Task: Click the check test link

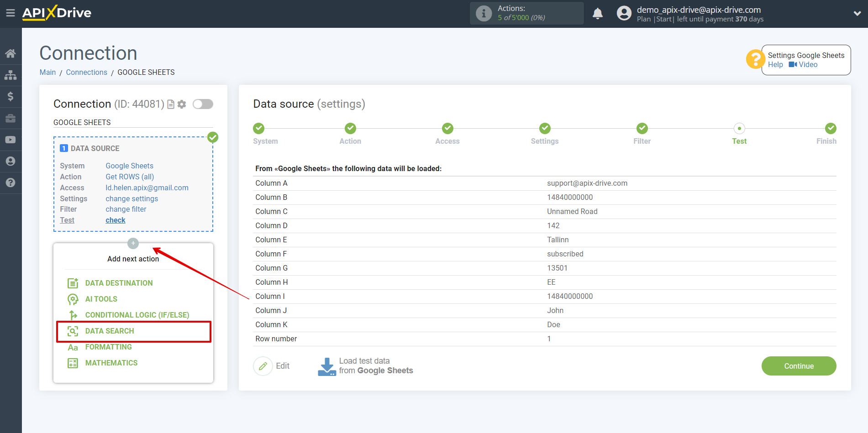Action: click(116, 220)
